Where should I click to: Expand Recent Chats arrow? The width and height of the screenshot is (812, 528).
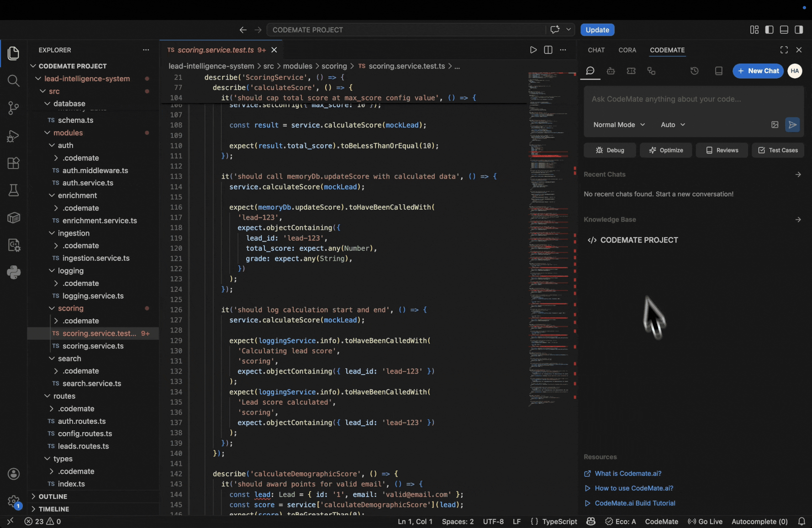point(798,174)
